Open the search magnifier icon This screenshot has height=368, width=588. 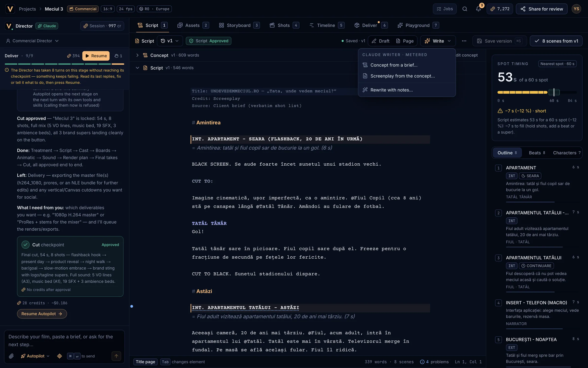pyautogui.click(x=465, y=9)
